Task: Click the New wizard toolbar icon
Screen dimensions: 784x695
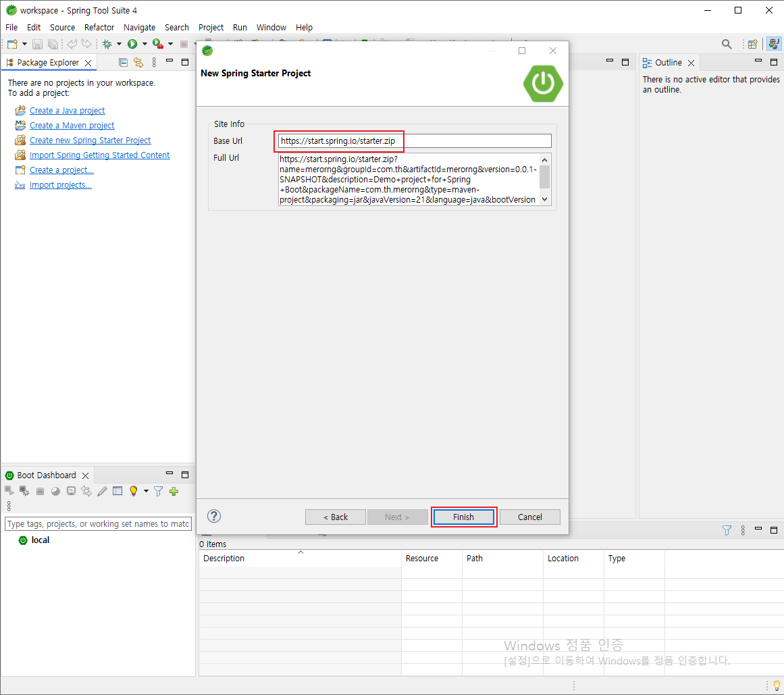Action: [x=13, y=44]
